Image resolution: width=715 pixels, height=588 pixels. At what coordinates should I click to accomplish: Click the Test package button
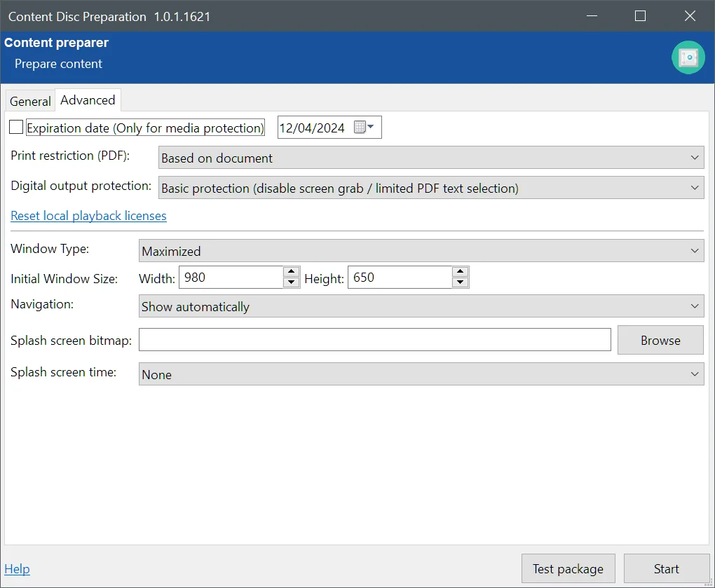tap(568, 568)
